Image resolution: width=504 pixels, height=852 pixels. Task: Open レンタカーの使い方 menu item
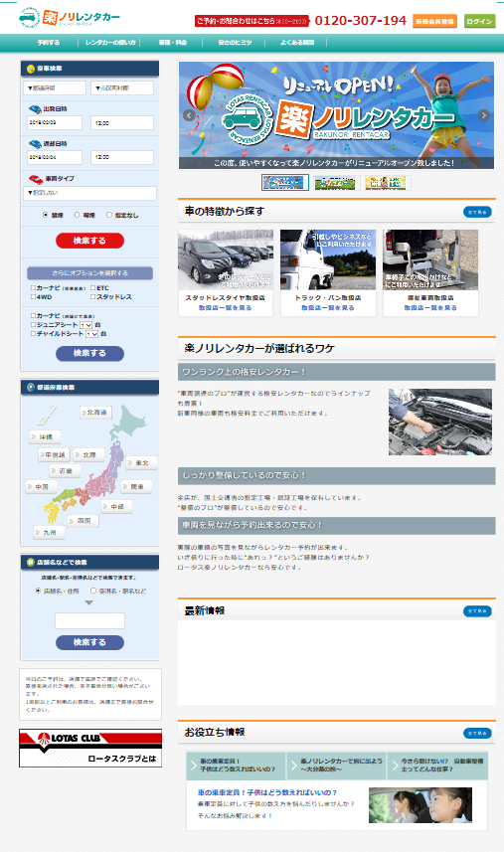110,43
